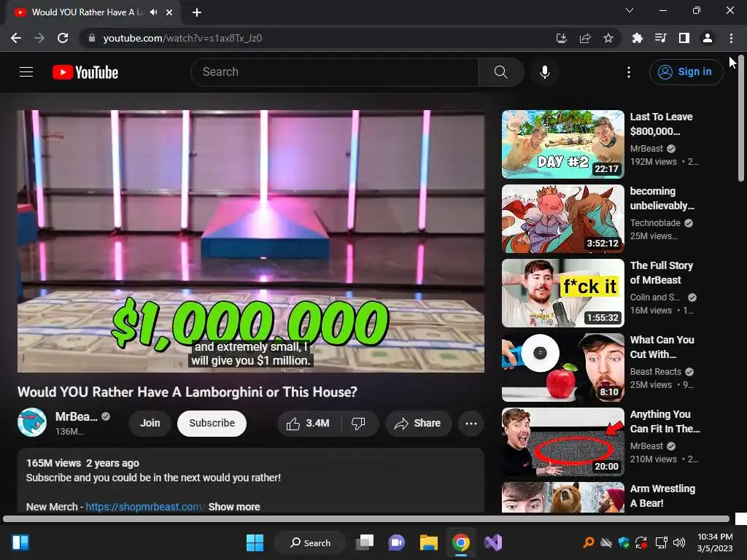This screenshot has width=747, height=560.
Task: Install app icon in address bar
Action: point(562,38)
